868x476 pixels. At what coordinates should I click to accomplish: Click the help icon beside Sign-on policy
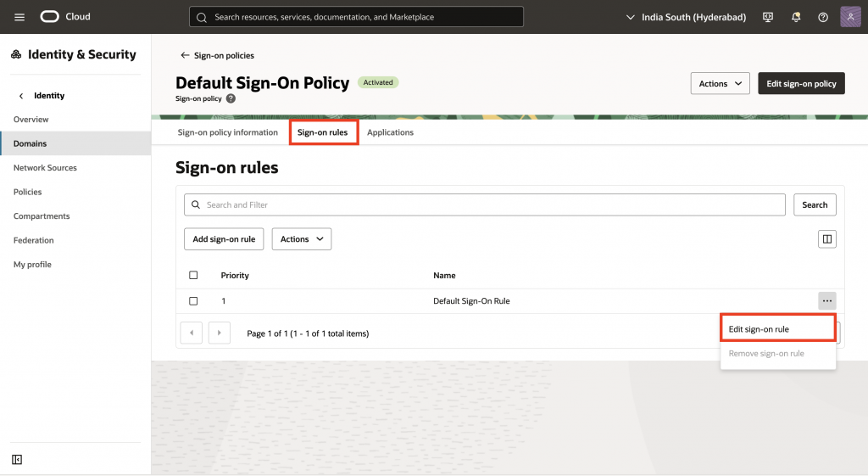pyautogui.click(x=231, y=98)
